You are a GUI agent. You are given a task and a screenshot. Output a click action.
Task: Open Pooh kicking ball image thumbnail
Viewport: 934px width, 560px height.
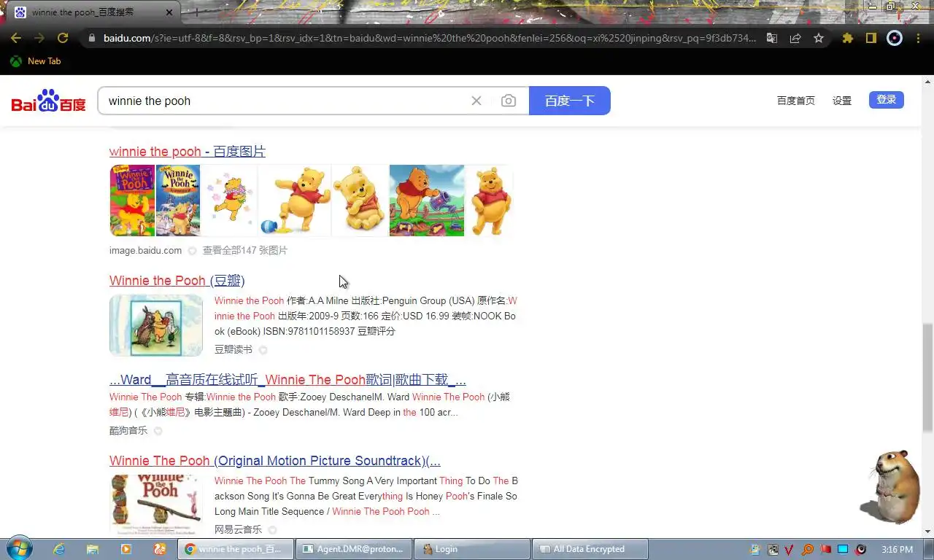click(x=295, y=201)
